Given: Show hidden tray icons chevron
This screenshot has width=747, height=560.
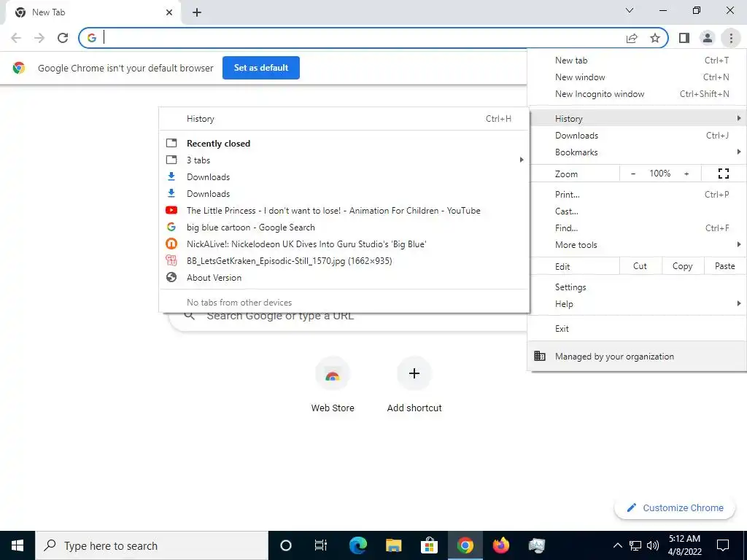Looking at the screenshot, I should tap(617, 545).
